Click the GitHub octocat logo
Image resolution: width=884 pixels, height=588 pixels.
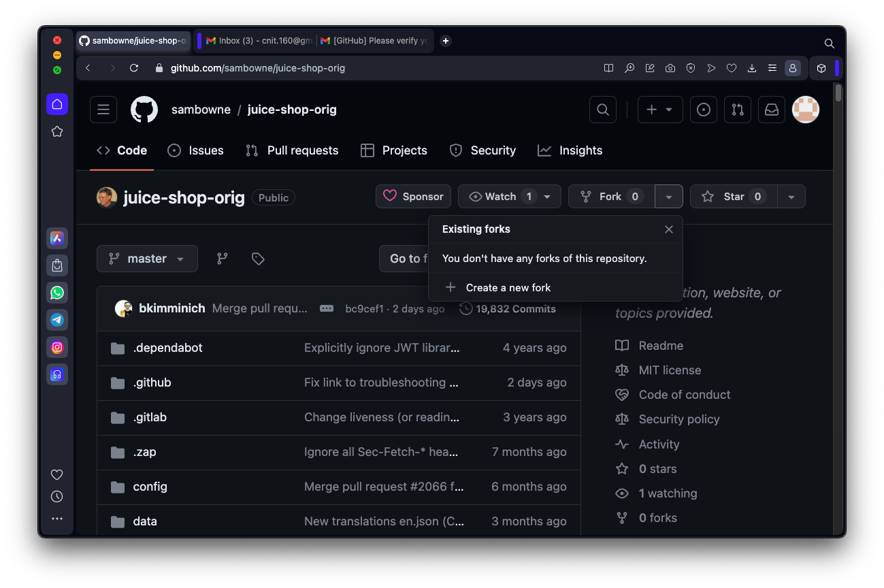tap(144, 110)
